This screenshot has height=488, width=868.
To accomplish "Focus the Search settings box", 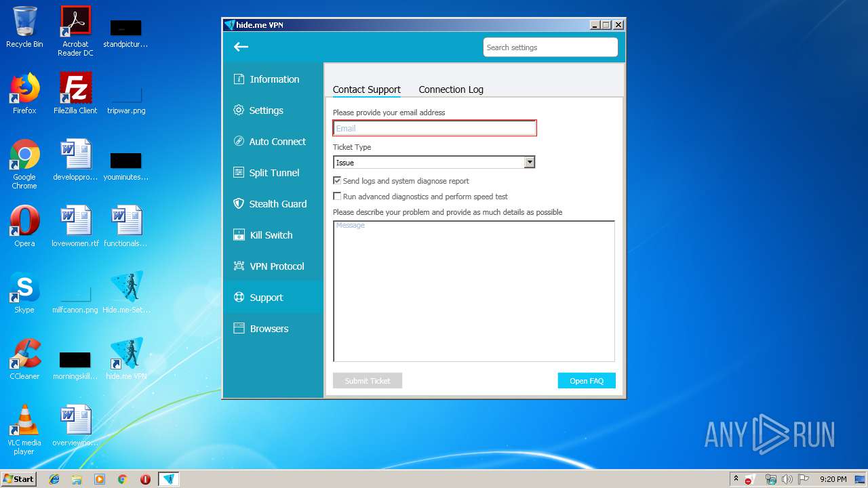I will (550, 47).
